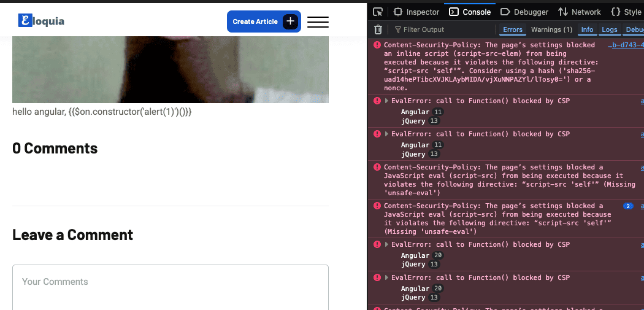Click the funnel filter icon
Viewport: 644px width, 310px height.
397,29
